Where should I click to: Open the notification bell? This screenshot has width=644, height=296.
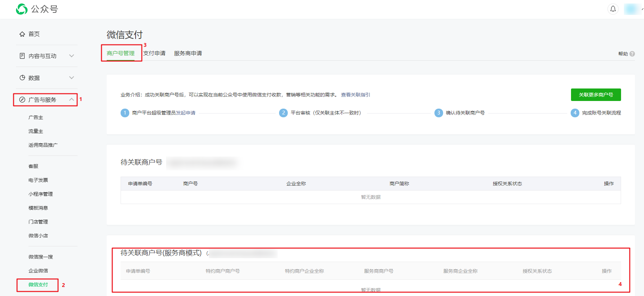613,9
